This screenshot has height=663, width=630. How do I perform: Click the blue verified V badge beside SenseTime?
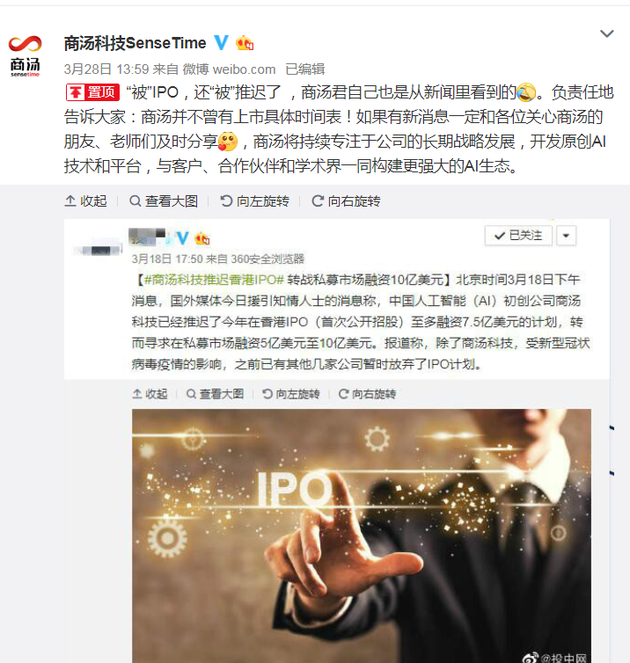tap(221, 43)
